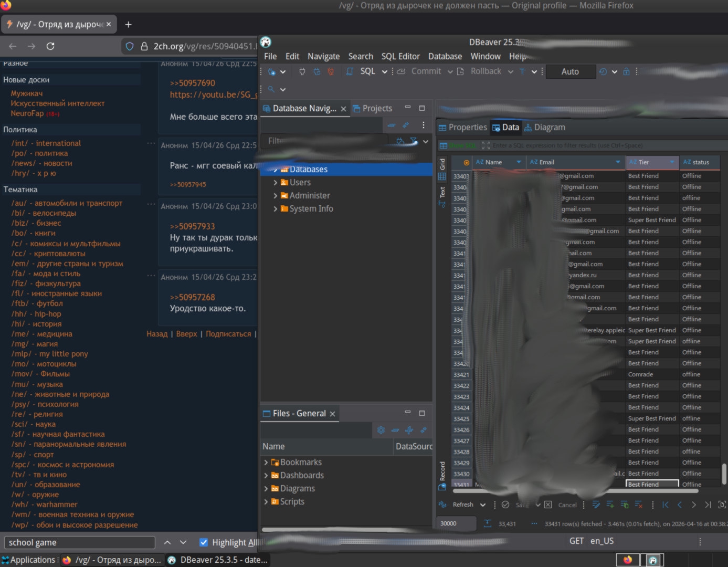The width and height of the screenshot is (728, 567).
Task: Click the duplicate row icon in results toolbar
Action: pos(625,505)
